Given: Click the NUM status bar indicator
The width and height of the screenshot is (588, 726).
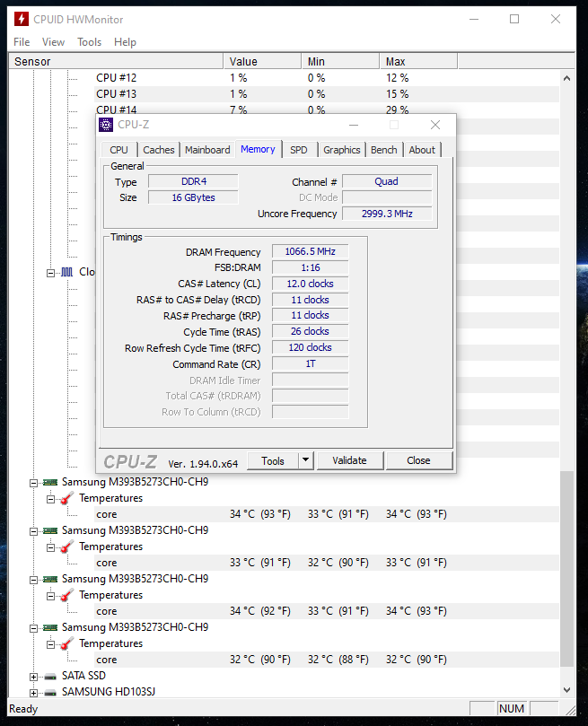Looking at the screenshot, I should [512, 709].
